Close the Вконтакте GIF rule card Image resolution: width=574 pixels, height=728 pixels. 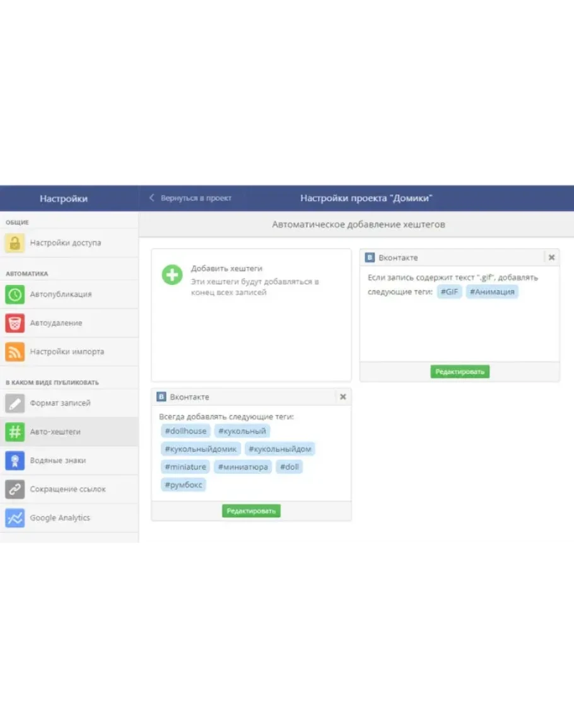pyautogui.click(x=551, y=258)
